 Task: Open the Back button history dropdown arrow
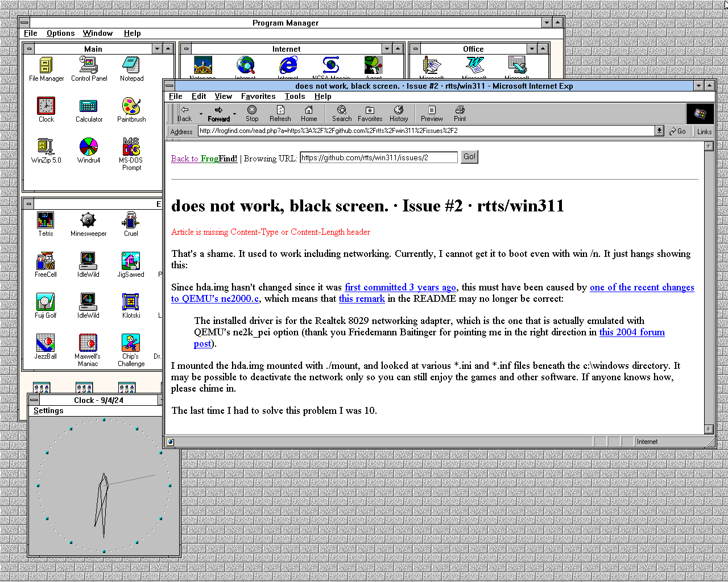(x=201, y=114)
